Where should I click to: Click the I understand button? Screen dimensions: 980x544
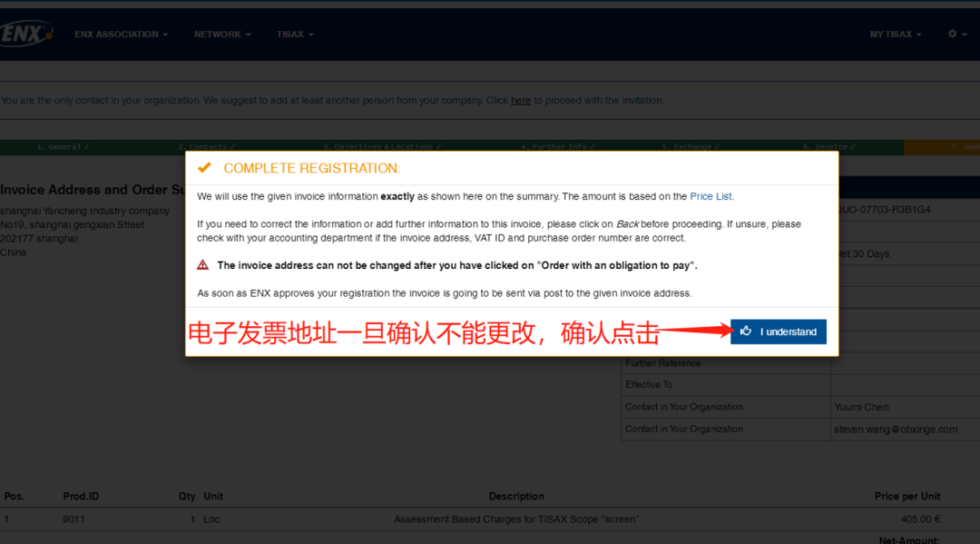[x=779, y=331]
